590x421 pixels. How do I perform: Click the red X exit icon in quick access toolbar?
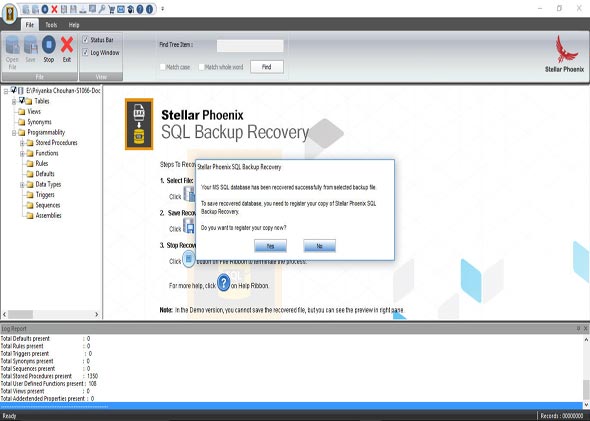(55, 9)
